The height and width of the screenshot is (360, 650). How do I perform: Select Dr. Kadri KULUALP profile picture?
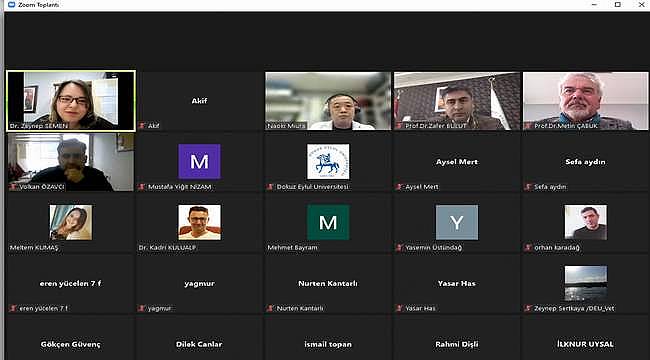point(199,222)
